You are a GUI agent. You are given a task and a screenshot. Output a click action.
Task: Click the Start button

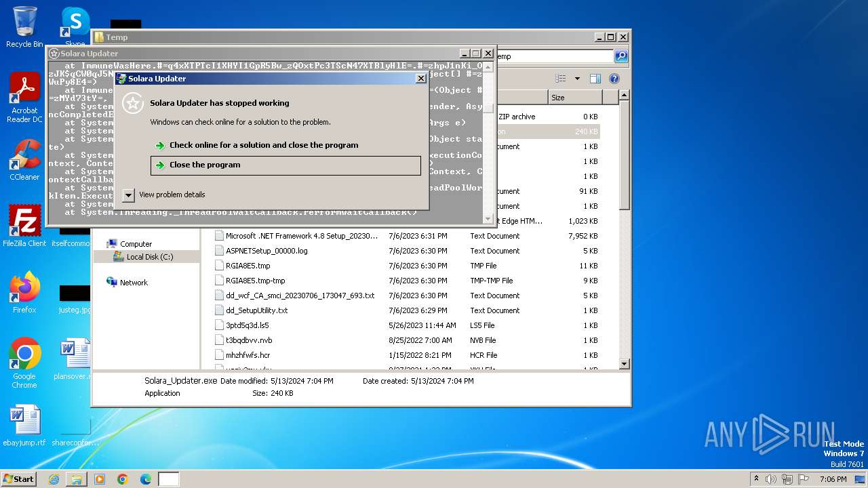[x=19, y=479]
